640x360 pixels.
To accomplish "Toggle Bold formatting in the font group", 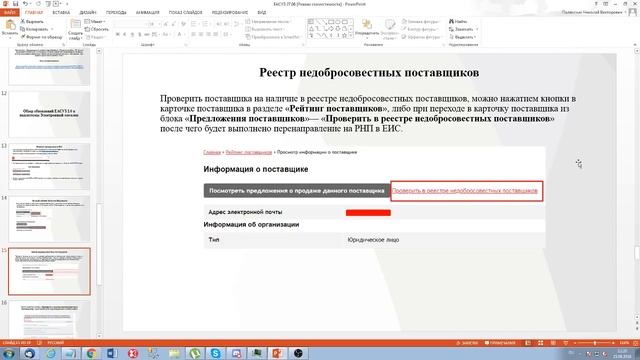I will click(x=118, y=35).
